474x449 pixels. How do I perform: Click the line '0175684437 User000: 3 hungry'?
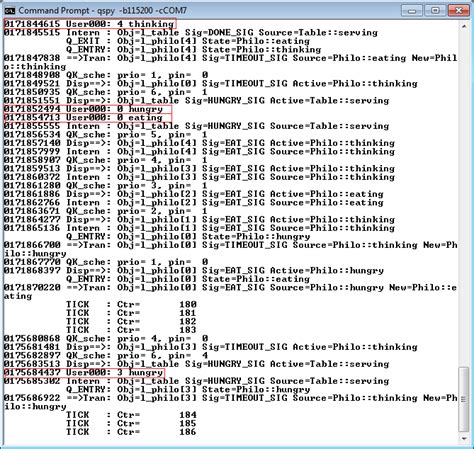tap(83, 373)
